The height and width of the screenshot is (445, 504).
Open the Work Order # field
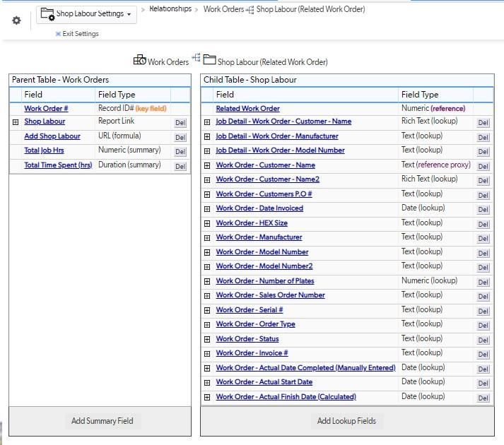[46, 108]
